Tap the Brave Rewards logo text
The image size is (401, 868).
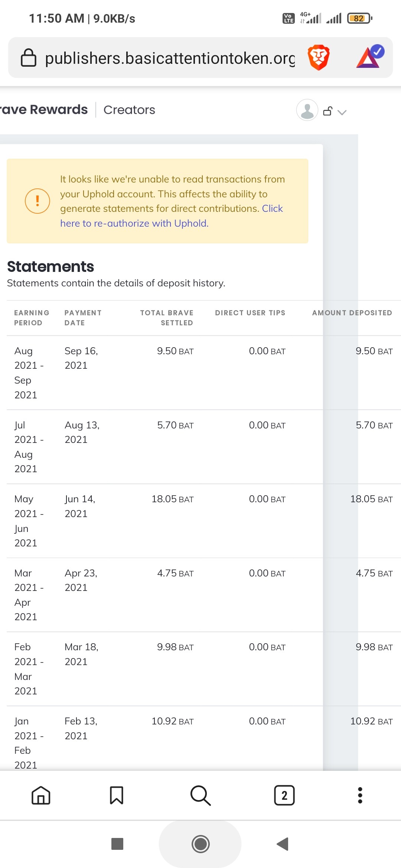(x=44, y=110)
